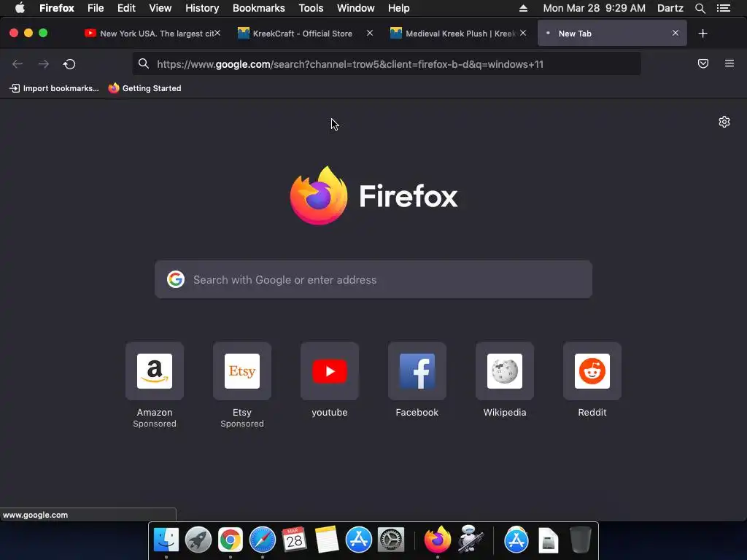The image size is (747, 560).
Task: Open Notification Center list icon in menu bar
Action: pyautogui.click(x=724, y=8)
